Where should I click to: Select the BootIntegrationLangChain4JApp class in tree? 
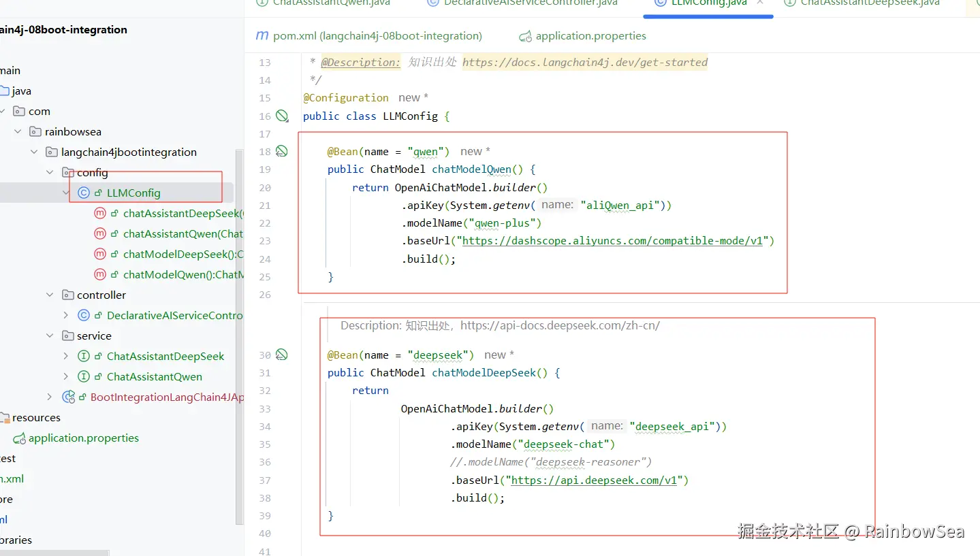tap(167, 397)
